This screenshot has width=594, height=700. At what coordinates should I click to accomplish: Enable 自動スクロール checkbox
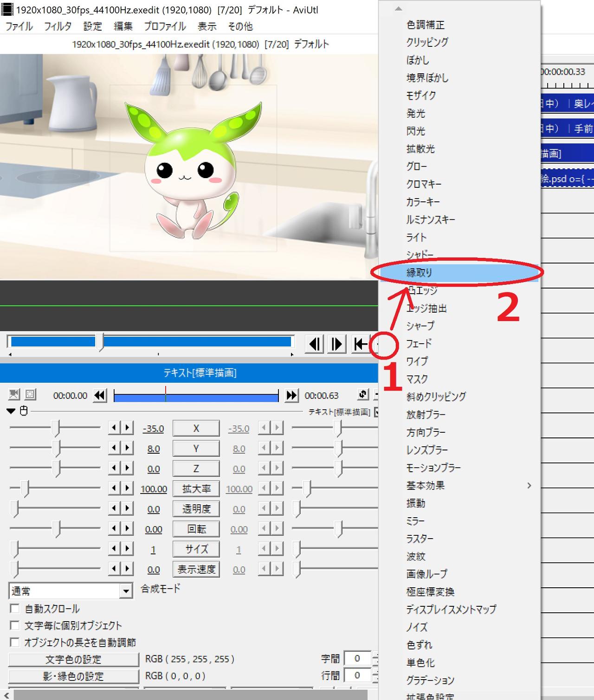[x=15, y=609]
